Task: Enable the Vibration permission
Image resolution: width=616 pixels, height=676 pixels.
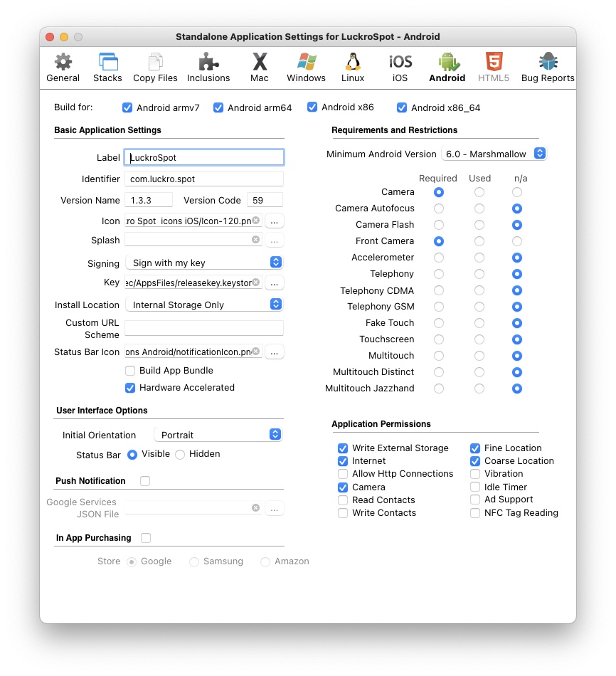Action: pyautogui.click(x=475, y=474)
